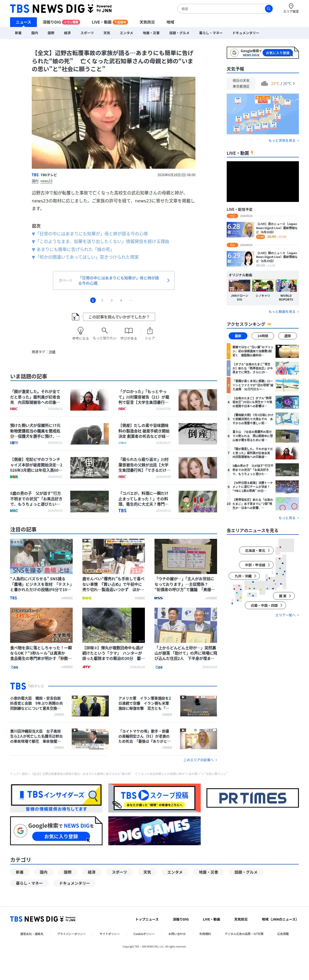Viewport: 309px width, 980px height.
Task: Click the lightbulb 参考になる reaction icon
Action: coord(81,330)
